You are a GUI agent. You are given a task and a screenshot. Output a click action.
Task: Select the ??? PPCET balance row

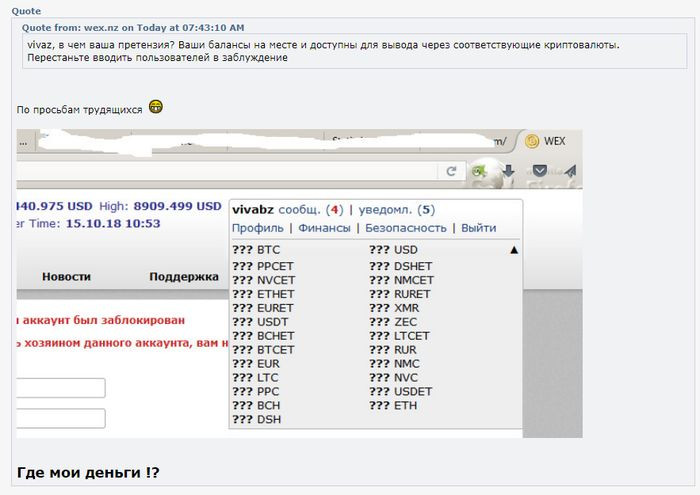point(263,266)
